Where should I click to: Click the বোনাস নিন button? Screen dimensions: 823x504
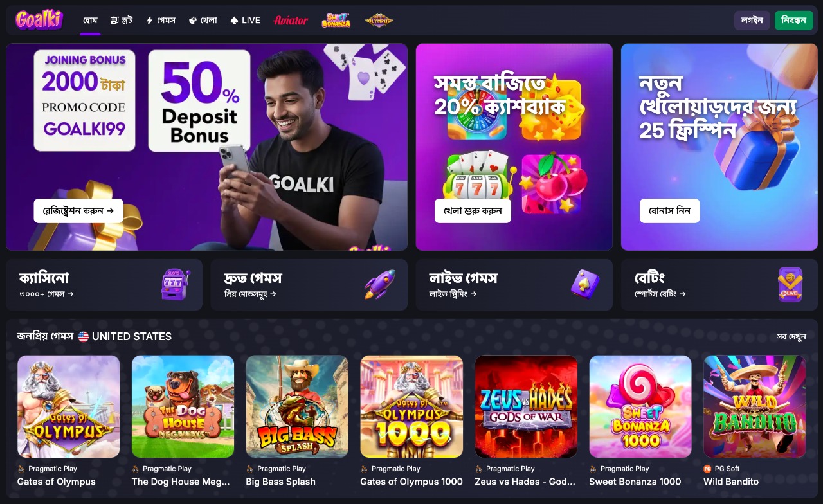(x=670, y=211)
